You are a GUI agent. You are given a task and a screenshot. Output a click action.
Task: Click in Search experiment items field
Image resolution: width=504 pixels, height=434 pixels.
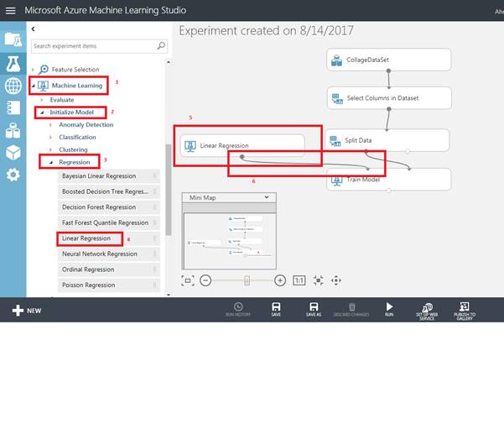[x=99, y=46]
